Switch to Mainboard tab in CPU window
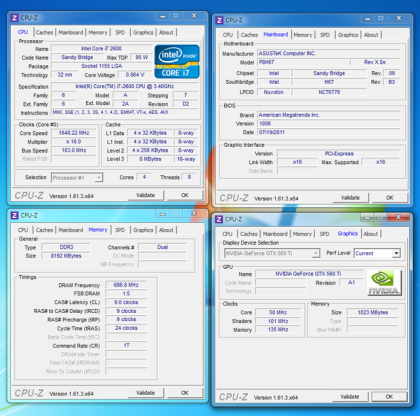Screen dimensions: 420x416 [x=71, y=32]
